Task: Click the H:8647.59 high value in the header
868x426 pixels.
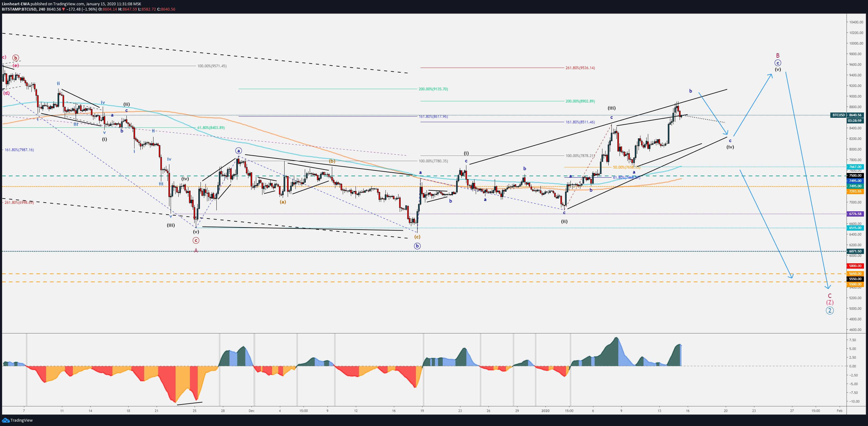Action: point(128,9)
